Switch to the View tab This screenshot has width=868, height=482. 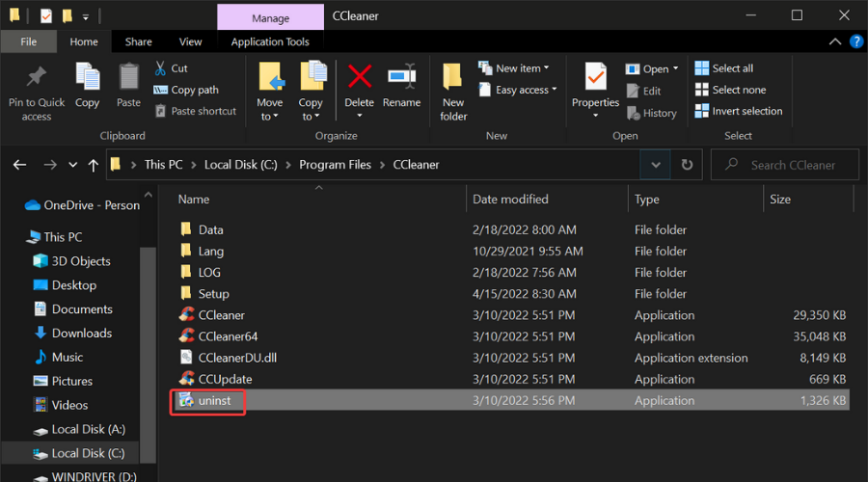point(190,41)
